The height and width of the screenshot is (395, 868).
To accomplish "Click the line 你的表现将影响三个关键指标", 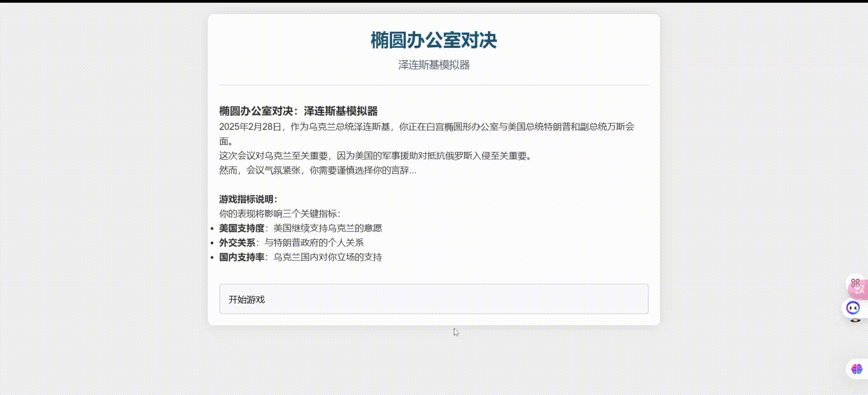I will (x=280, y=213).
